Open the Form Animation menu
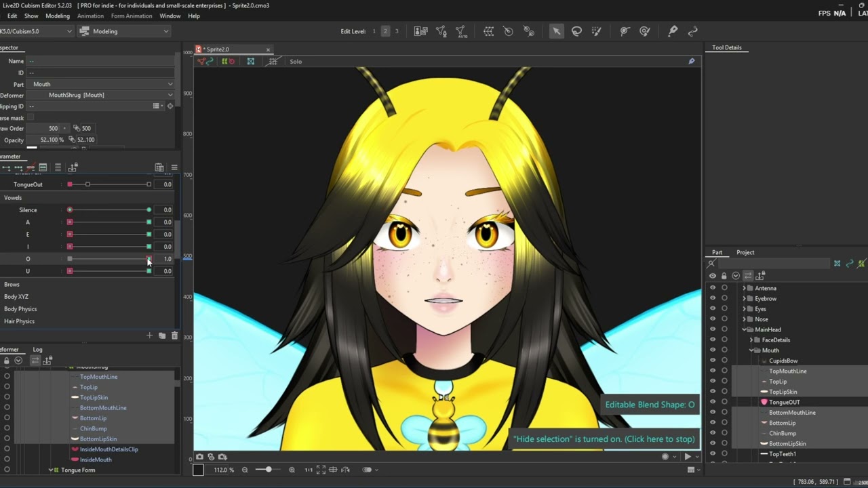The height and width of the screenshot is (488, 868). click(x=132, y=16)
